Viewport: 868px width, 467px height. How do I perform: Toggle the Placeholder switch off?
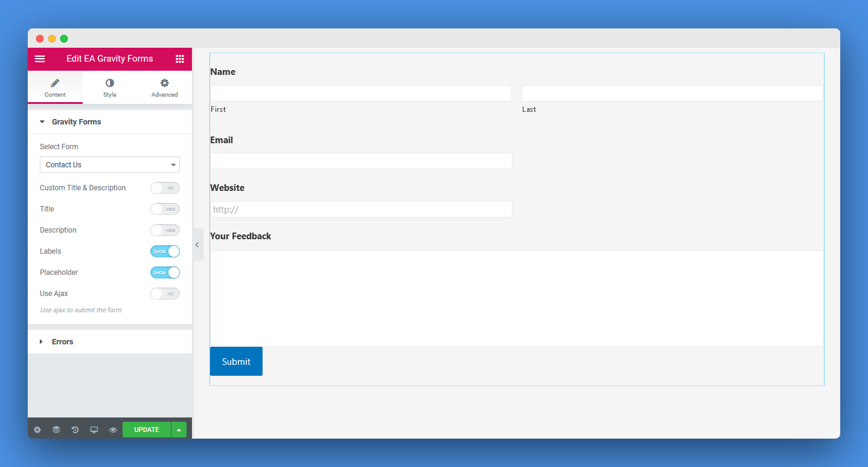pos(165,272)
